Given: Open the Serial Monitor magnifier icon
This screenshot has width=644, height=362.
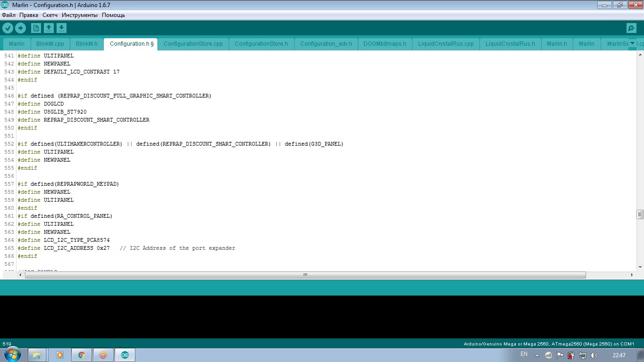Looking at the screenshot, I should (x=631, y=28).
